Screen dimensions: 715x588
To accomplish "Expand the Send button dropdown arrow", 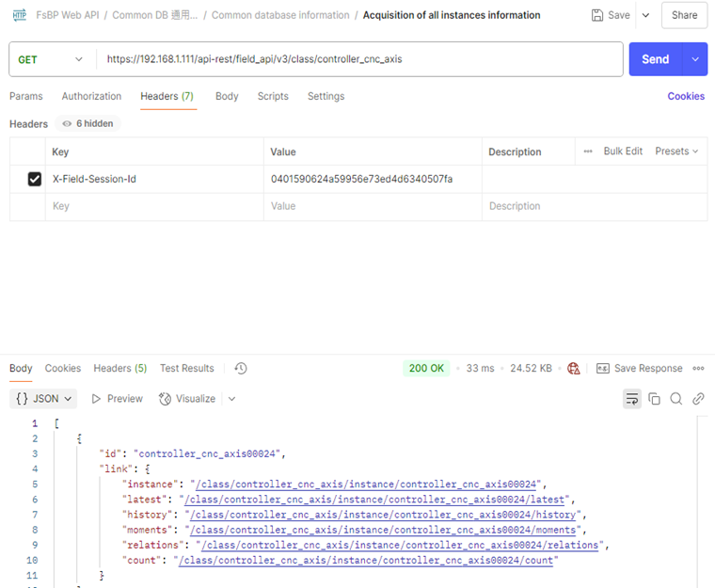I will click(695, 59).
